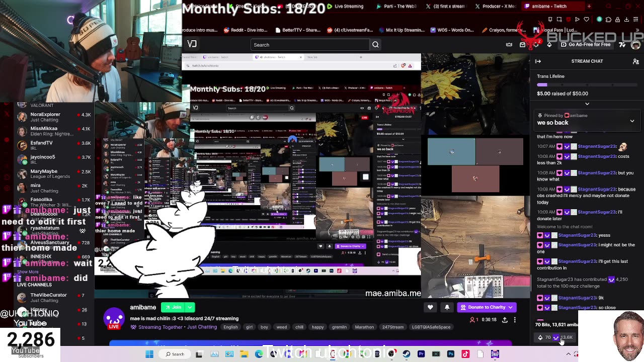Open the amibame channel avatar
The width and height of the screenshot is (644, 362).
pos(114,318)
